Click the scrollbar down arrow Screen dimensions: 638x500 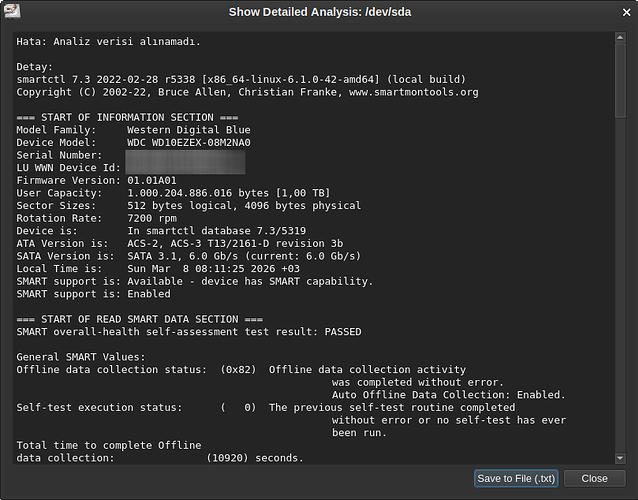[x=620, y=457]
